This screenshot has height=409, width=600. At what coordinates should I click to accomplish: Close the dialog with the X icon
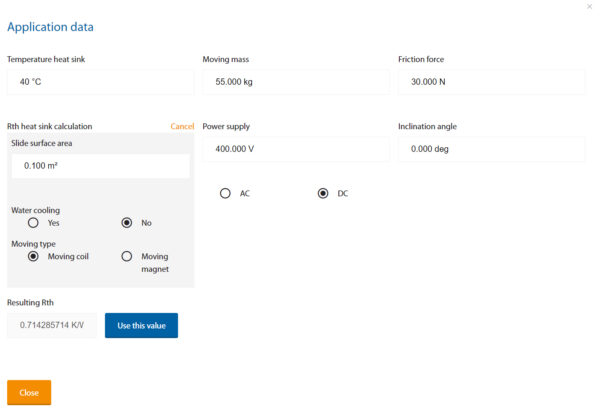pos(588,7)
